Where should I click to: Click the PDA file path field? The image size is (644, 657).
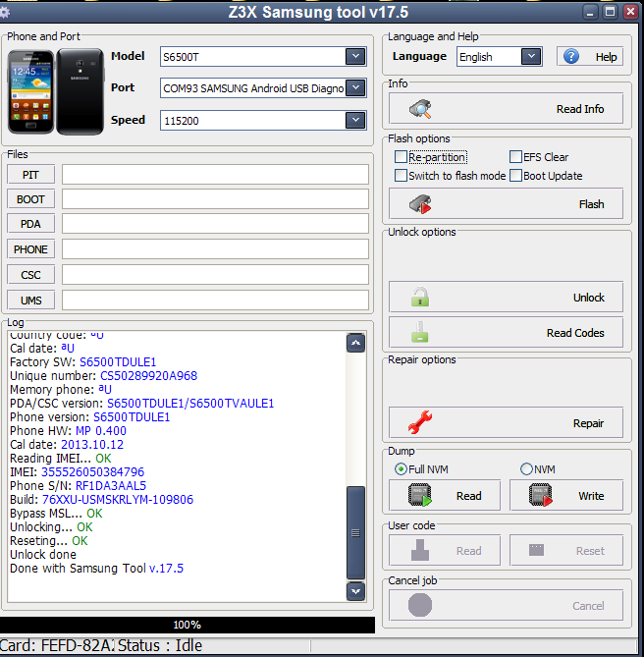tap(215, 224)
